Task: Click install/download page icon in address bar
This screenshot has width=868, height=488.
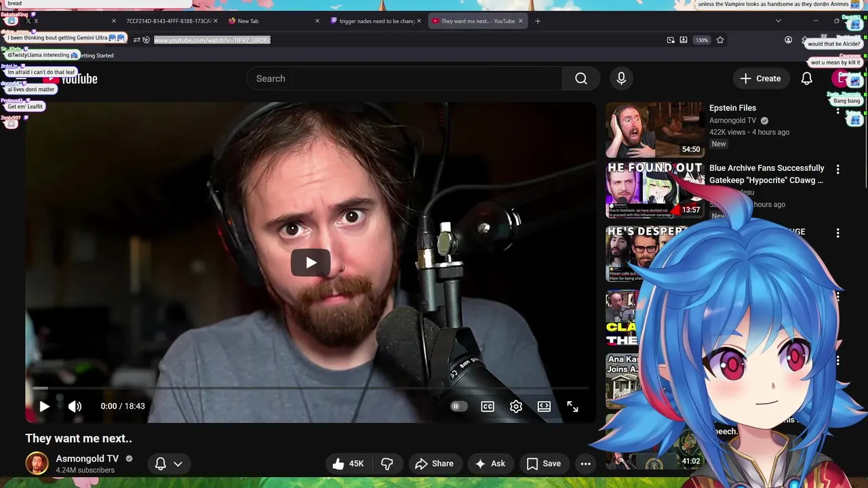Action: point(684,40)
